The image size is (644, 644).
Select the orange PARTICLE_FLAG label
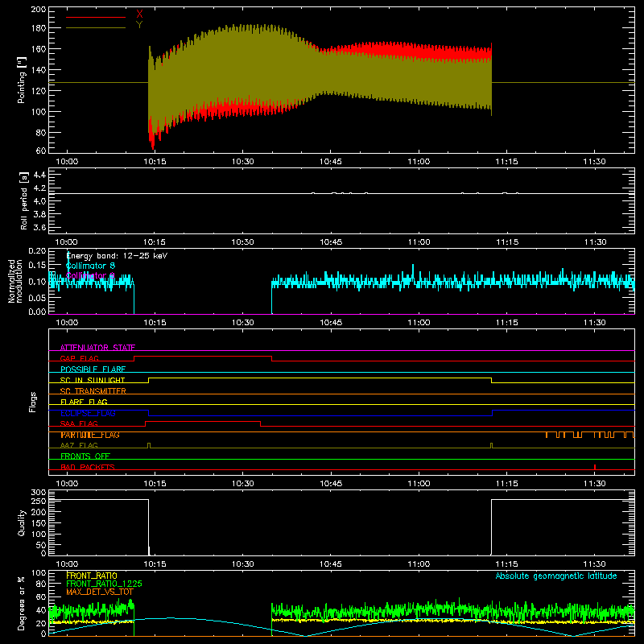(90, 435)
